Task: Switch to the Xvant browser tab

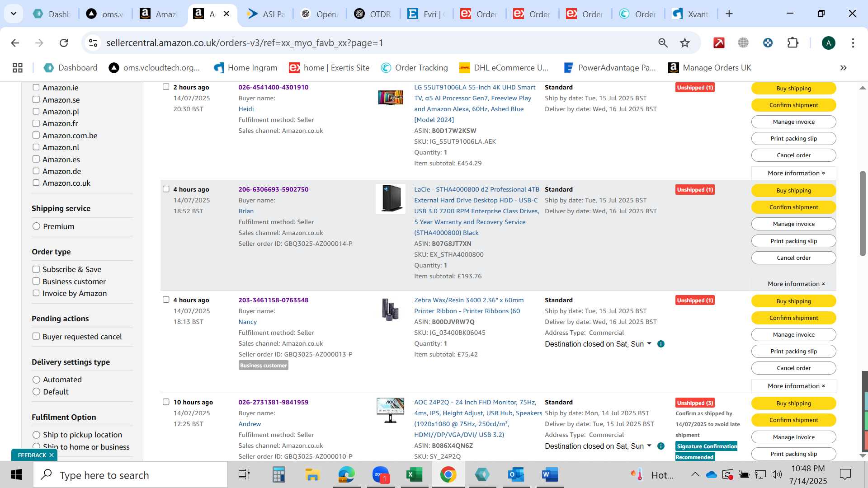Action: point(690,14)
